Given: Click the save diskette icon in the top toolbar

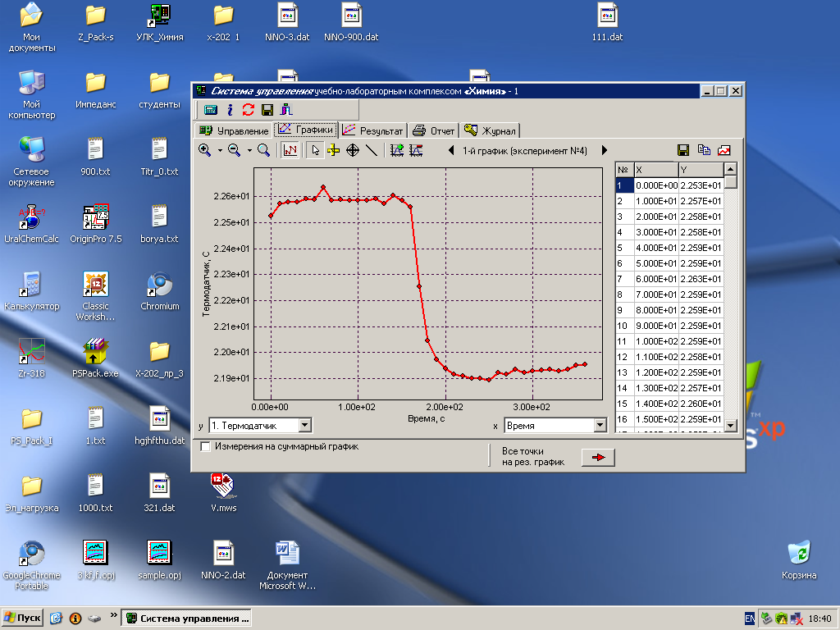Looking at the screenshot, I should coord(267,110).
